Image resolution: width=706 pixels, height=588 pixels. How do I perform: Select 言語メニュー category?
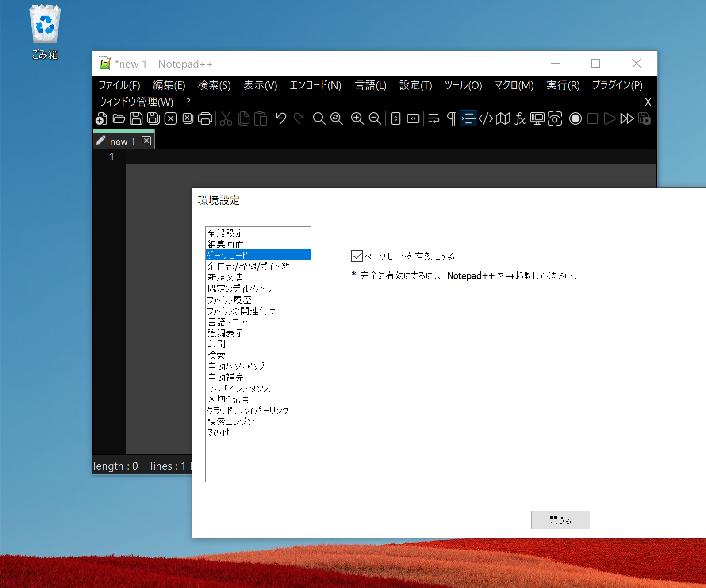pyautogui.click(x=258, y=322)
